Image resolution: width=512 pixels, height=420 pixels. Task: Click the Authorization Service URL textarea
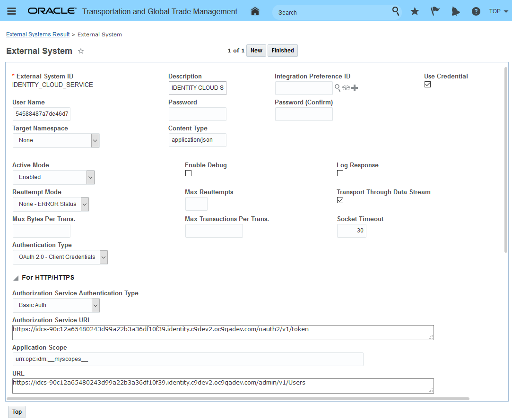coord(223,333)
